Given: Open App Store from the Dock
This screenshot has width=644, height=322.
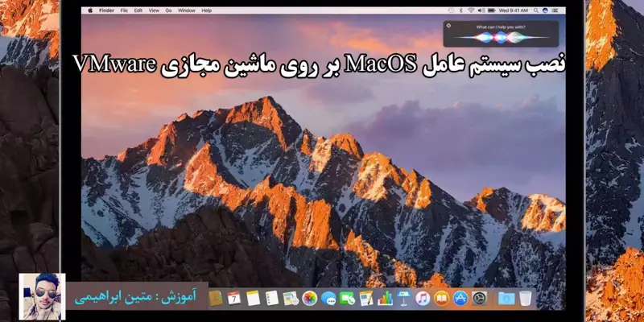Looking at the screenshot, I should (x=460, y=298).
